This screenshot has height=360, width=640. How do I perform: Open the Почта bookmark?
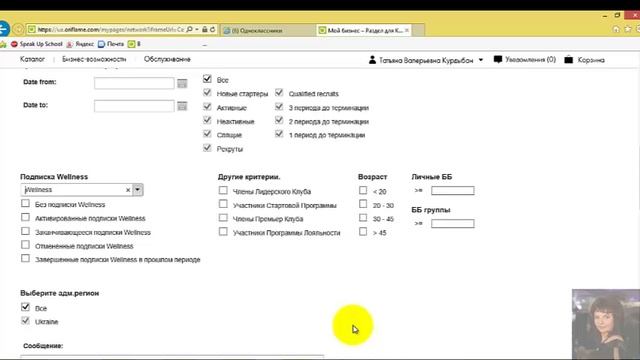coord(111,44)
